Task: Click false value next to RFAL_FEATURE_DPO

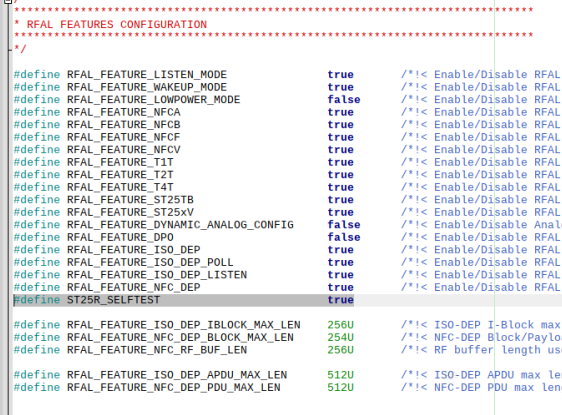Action: tap(344, 237)
